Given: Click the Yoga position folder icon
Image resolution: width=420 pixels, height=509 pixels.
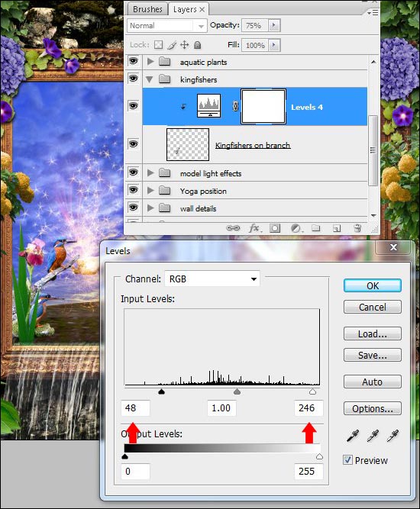Looking at the screenshot, I should (x=165, y=190).
